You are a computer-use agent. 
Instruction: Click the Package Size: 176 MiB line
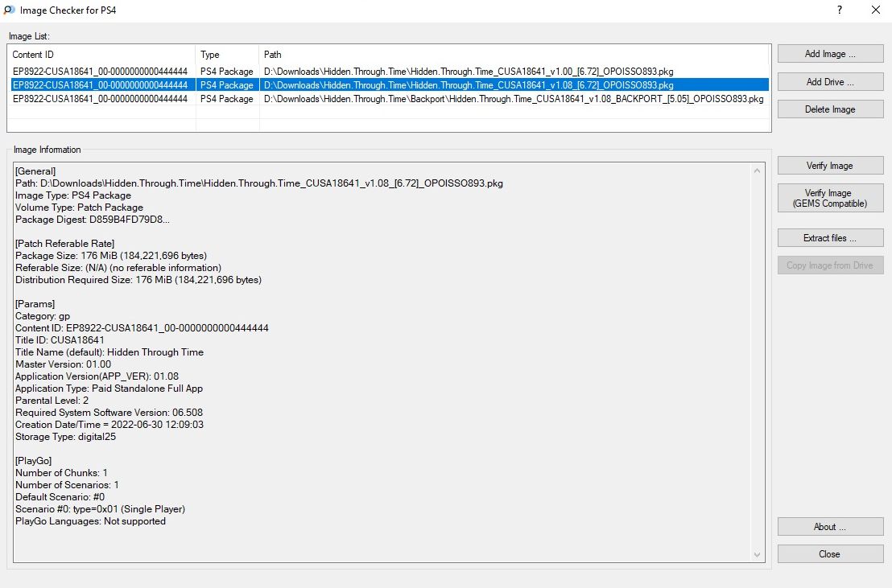111,256
